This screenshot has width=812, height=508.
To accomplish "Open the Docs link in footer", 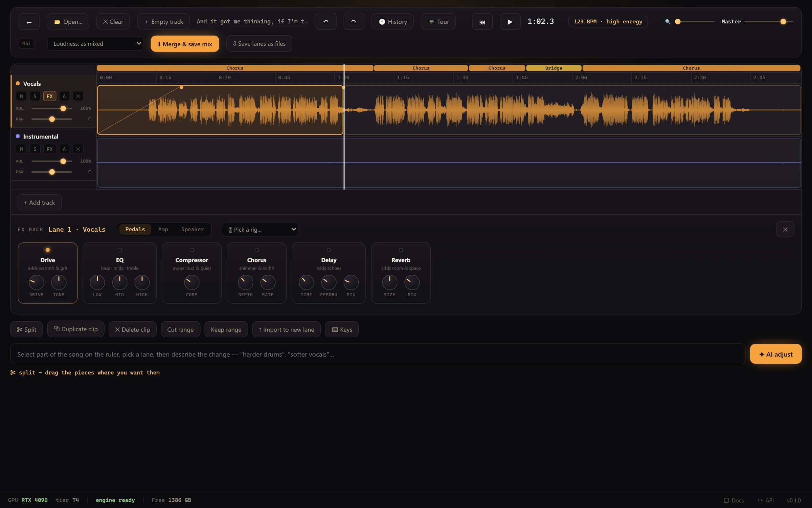I will [734, 500].
